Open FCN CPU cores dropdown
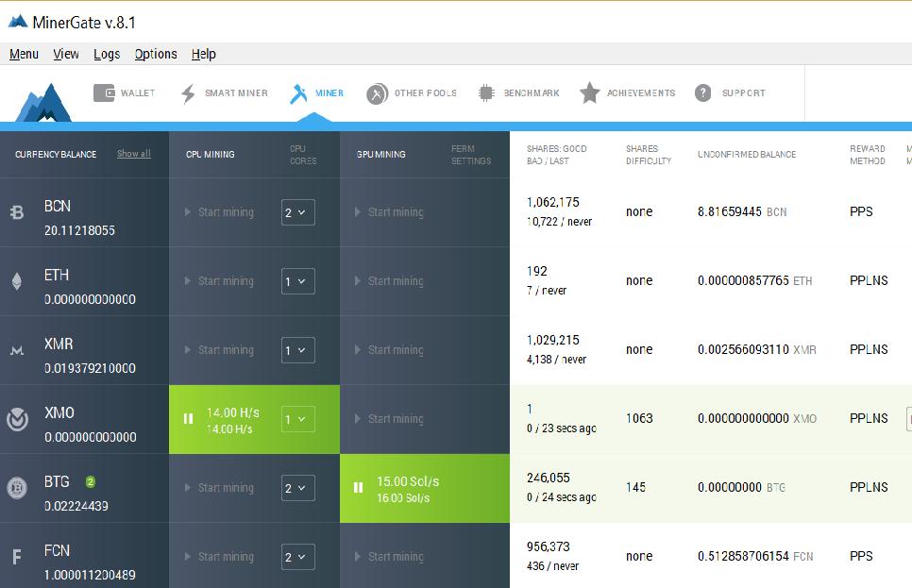 tap(297, 557)
